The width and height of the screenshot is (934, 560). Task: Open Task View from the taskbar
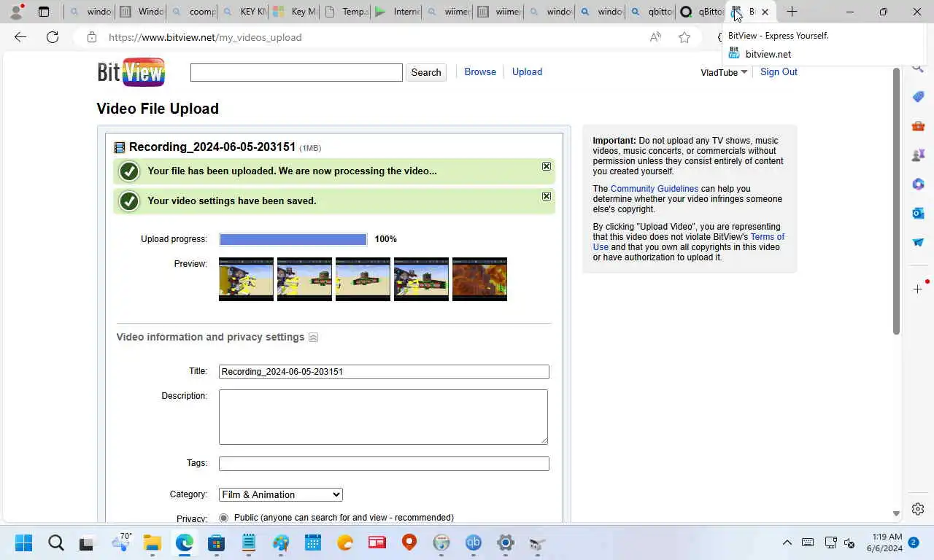[87, 543]
